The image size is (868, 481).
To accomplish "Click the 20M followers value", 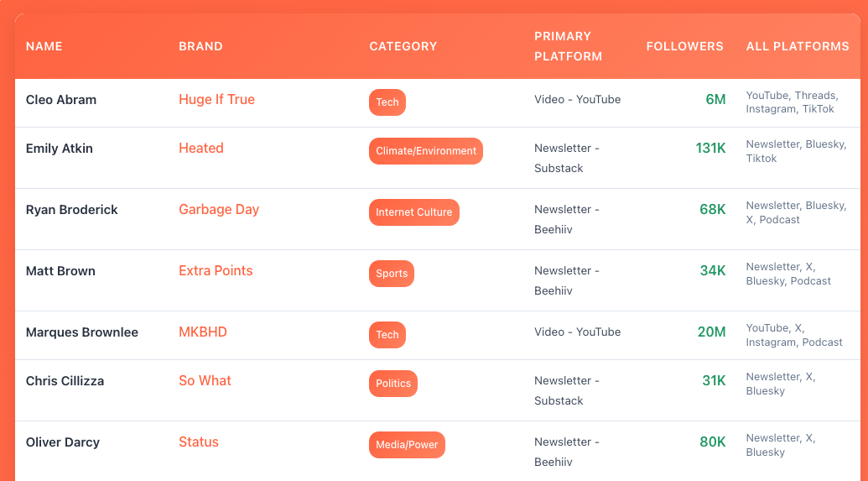I will [x=711, y=332].
